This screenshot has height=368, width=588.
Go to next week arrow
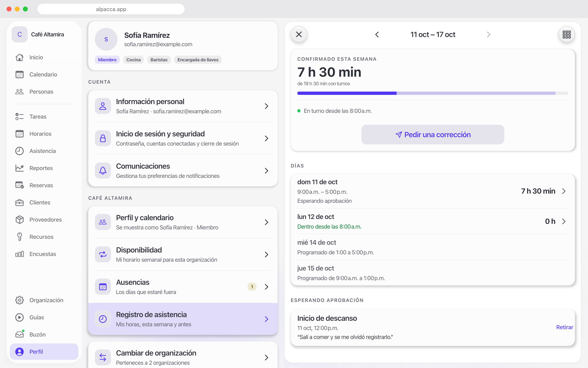489,35
